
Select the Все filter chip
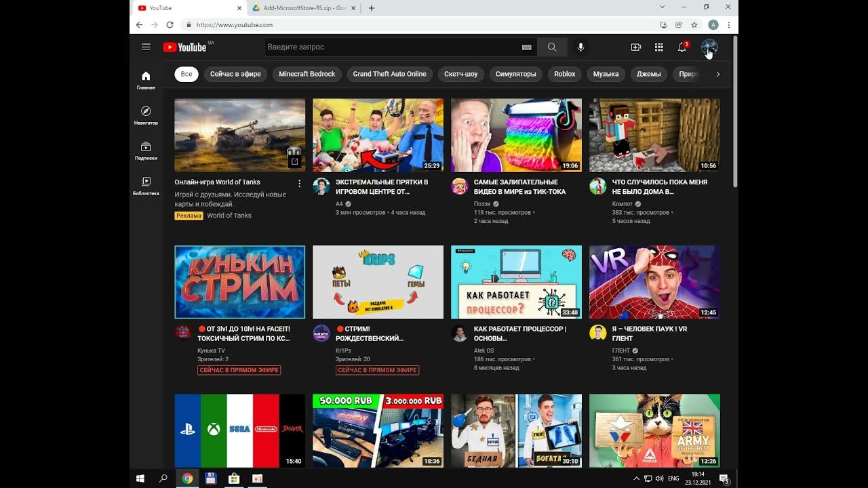186,74
